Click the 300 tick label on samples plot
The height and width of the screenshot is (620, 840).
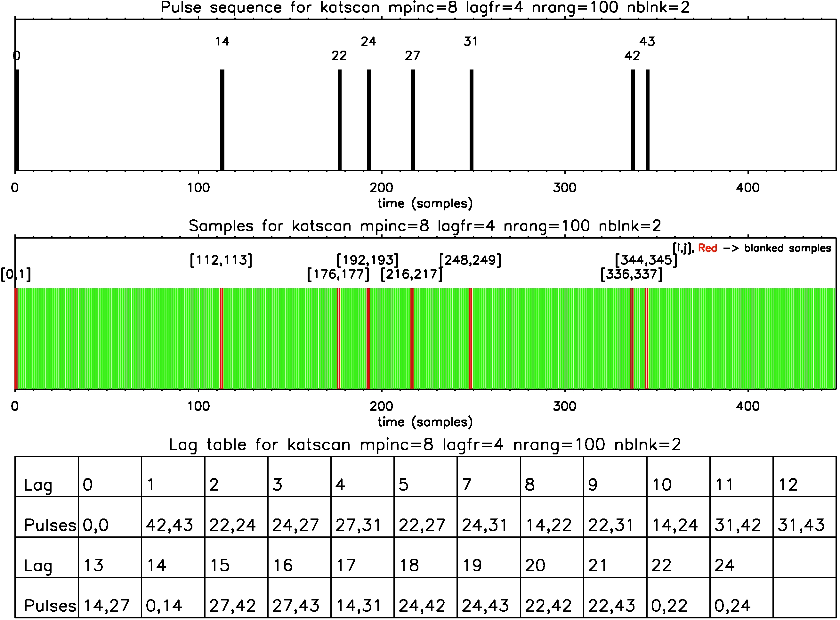click(x=565, y=406)
